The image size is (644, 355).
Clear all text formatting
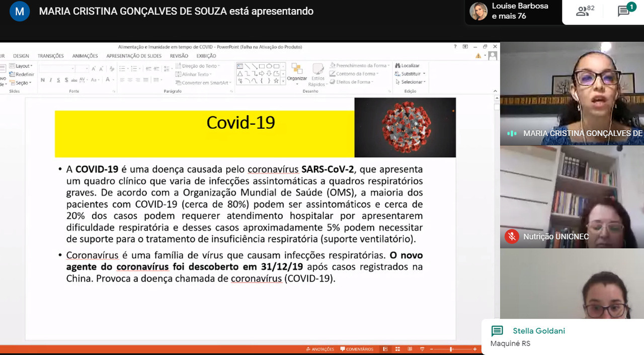(x=112, y=68)
